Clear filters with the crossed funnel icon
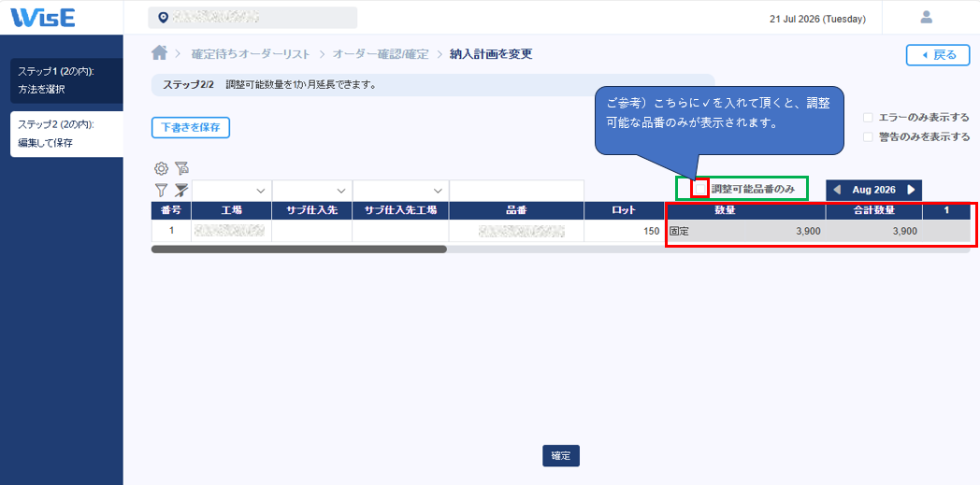The width and height of the screenshot is (980, 485). point(181,191)
